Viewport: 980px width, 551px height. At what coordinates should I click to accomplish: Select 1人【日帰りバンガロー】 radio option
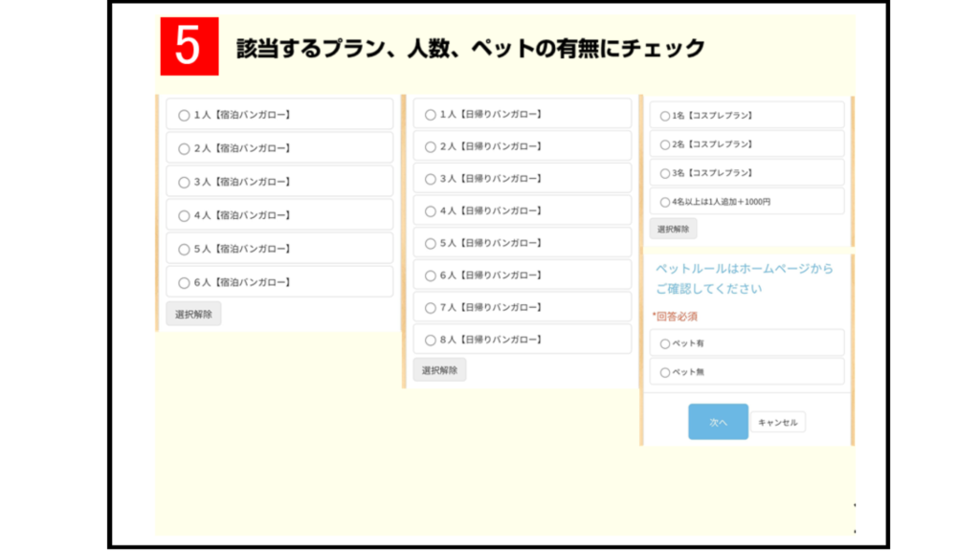[x=431, y=115]
